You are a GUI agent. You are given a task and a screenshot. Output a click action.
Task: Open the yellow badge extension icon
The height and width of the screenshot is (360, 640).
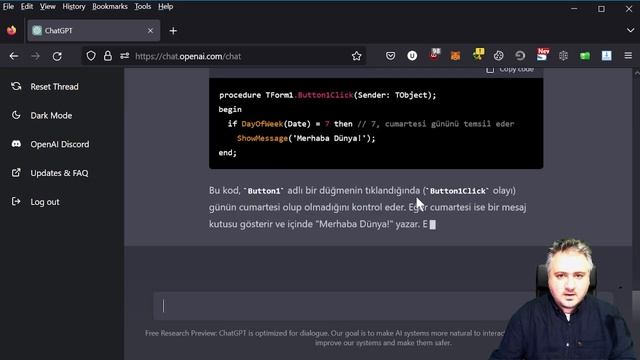point(478,54)
